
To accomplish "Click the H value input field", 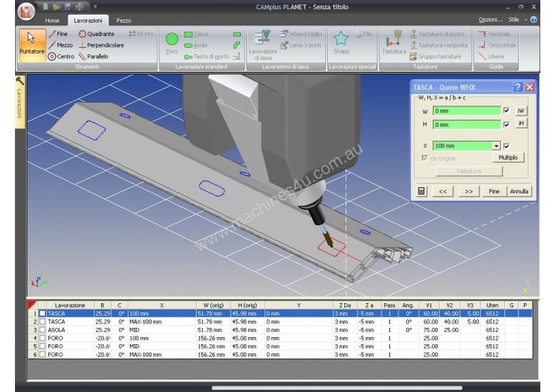I will pos(467,125).
